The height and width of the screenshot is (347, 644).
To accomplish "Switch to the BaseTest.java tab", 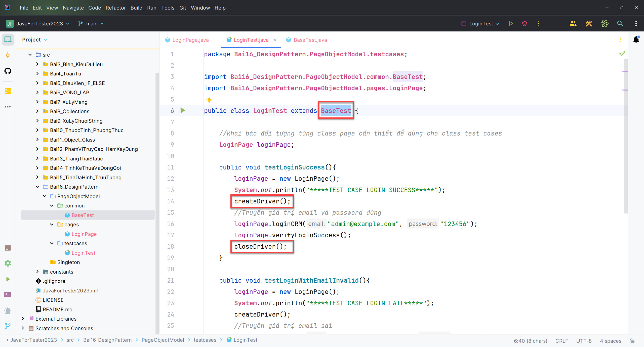I will [x=307, y=40].
